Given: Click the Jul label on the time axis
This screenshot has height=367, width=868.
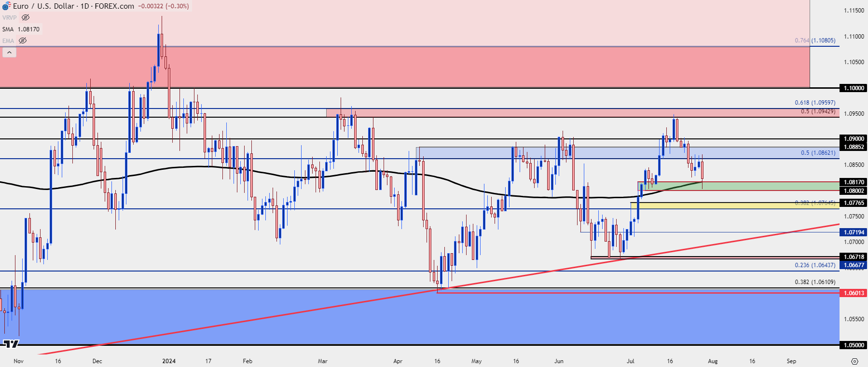Looking at the screenshot, I should tap(631, 361).
